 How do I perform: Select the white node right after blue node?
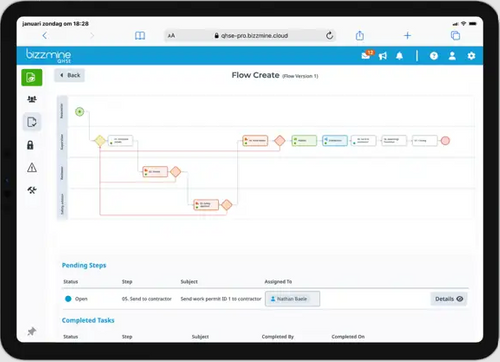point(363,141)
